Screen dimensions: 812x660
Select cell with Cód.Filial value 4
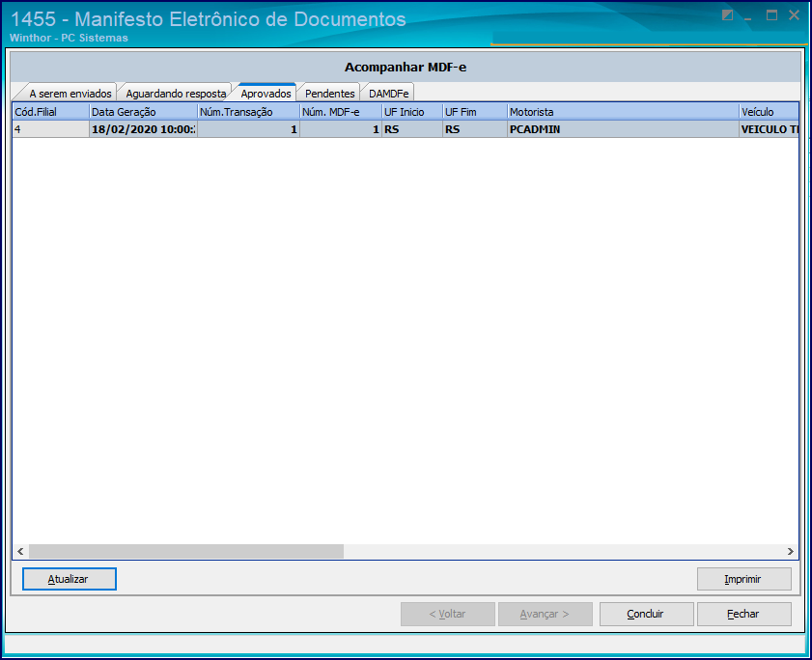51,129
